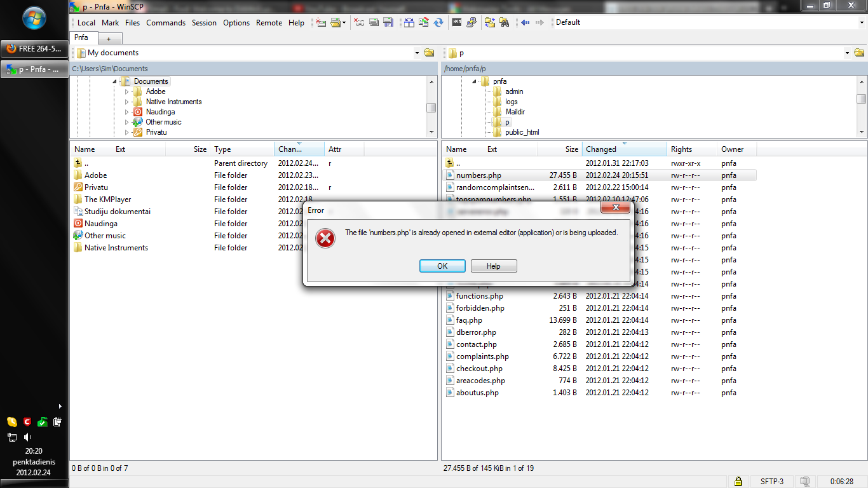Screen dimensions: 868x488
Task: Collapse the Documents tree node
Action: coord(115,81)
